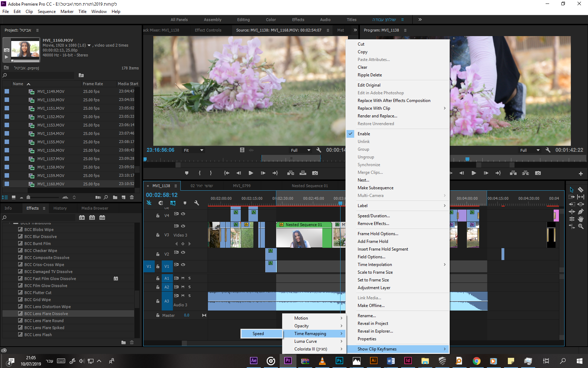Switch to the Media Browser tab

click(94, 208)
